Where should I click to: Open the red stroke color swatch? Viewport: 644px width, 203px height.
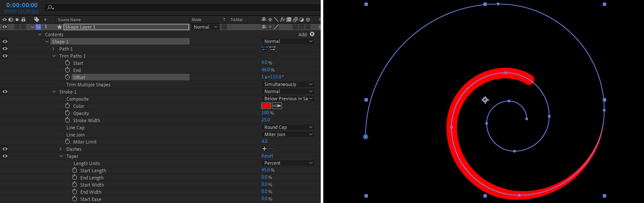pyautogui.click(x=266, y=106)
